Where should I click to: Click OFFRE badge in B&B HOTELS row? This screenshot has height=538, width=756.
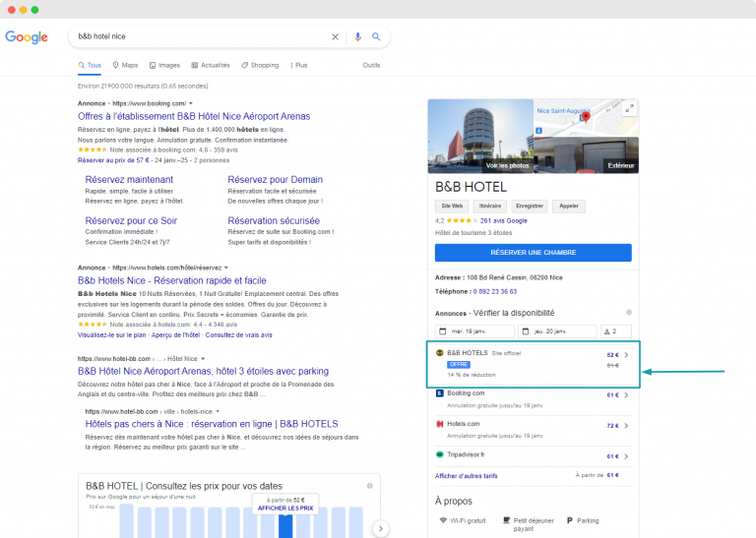tap(459, 365)
